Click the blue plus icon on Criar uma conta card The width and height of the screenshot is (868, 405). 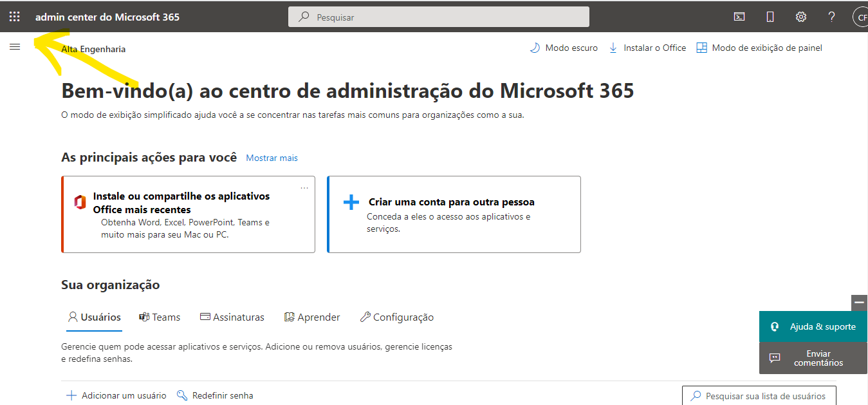351,202
